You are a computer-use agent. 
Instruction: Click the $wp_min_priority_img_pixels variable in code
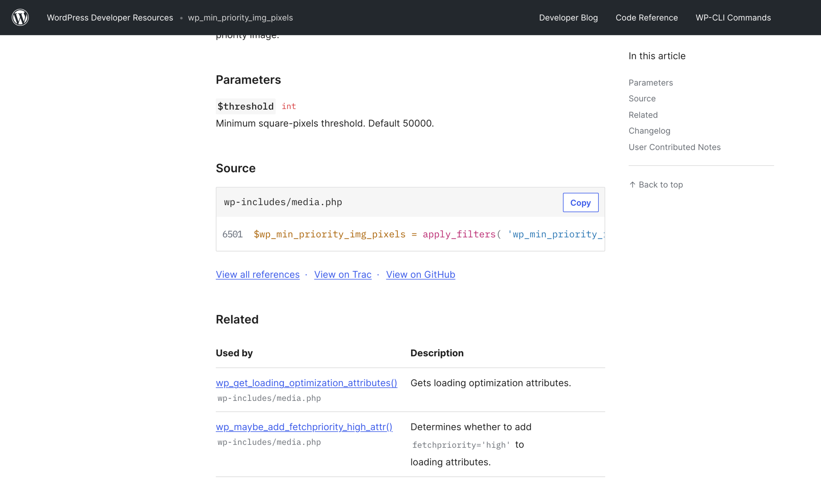coord(330,234)
